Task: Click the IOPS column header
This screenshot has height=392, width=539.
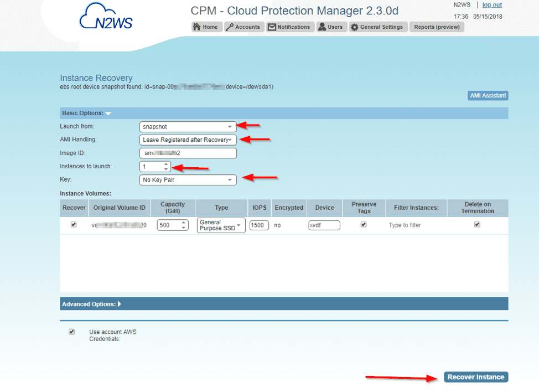Action: (x=259, y=208)
